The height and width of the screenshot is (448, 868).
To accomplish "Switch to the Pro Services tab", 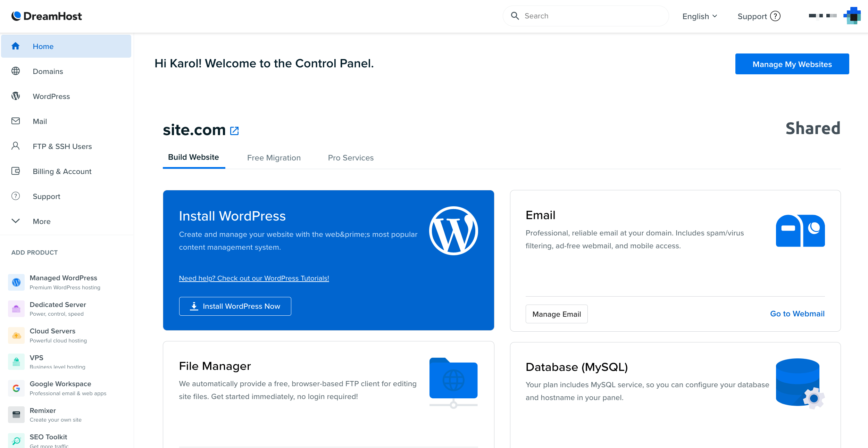I will click(351, 158).
